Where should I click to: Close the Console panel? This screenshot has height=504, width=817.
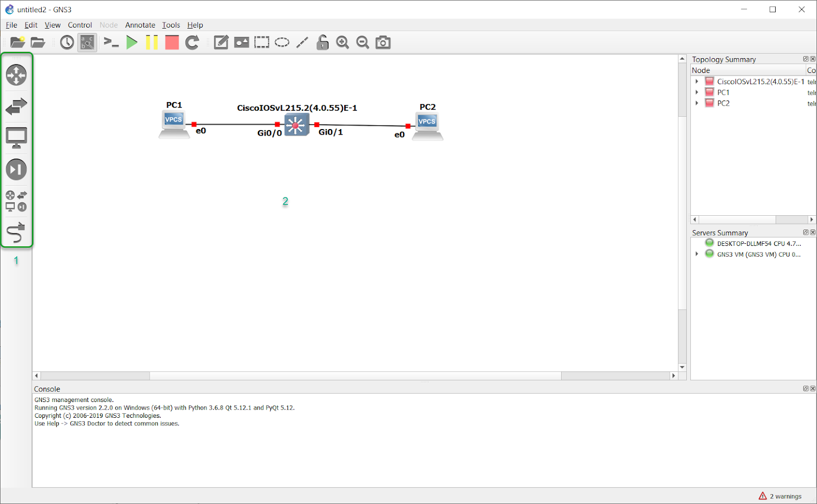pos(813,389)
